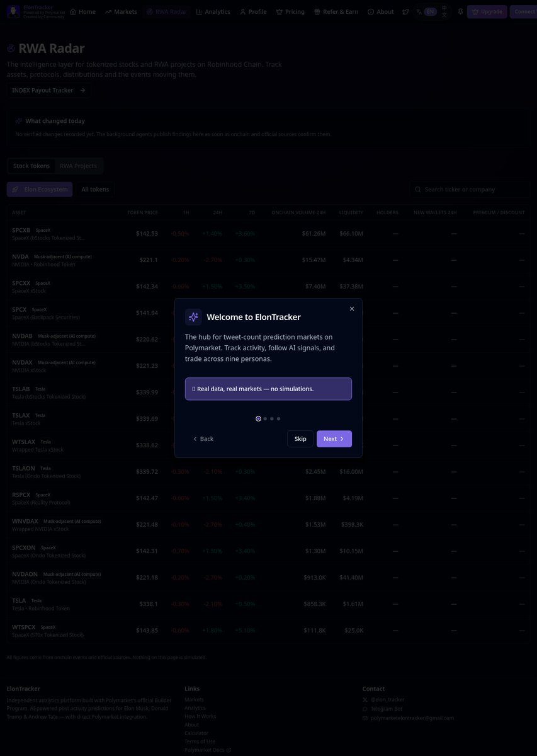Viewport: 537px width, 756px height.
Task: Show All tokens filter
Action: tap(95, 190)
